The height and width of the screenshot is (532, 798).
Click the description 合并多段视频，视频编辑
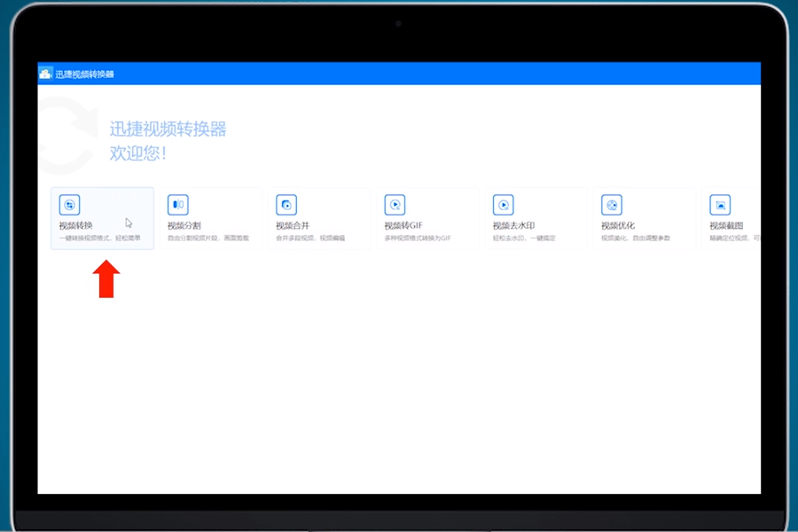310,238
